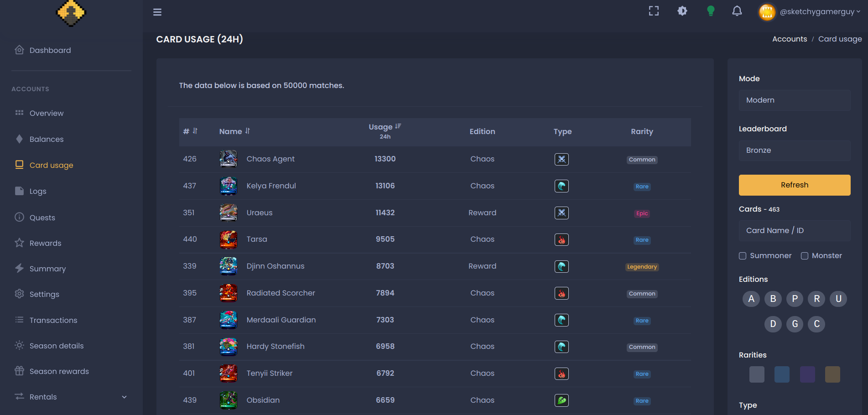The image size is (868, 415).
Task: Check the Monster checkbox
Action: pyautogui.click(x=805, y=256)
